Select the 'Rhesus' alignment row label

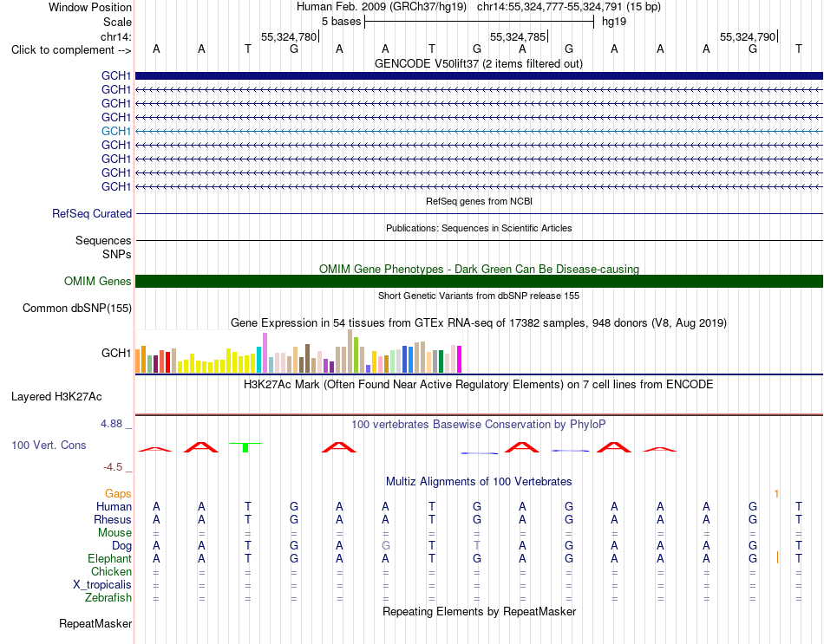tap(113, 519)
